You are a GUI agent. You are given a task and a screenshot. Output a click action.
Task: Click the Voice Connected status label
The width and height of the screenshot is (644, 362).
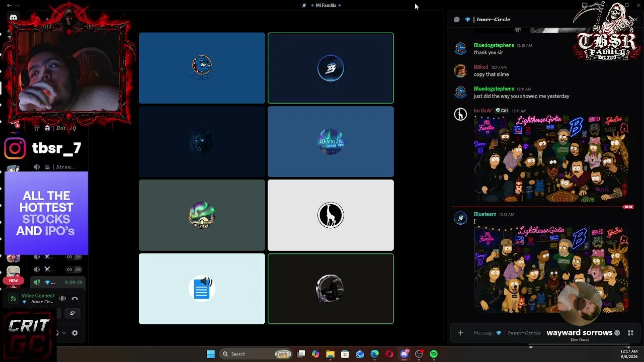click(38, 296)
